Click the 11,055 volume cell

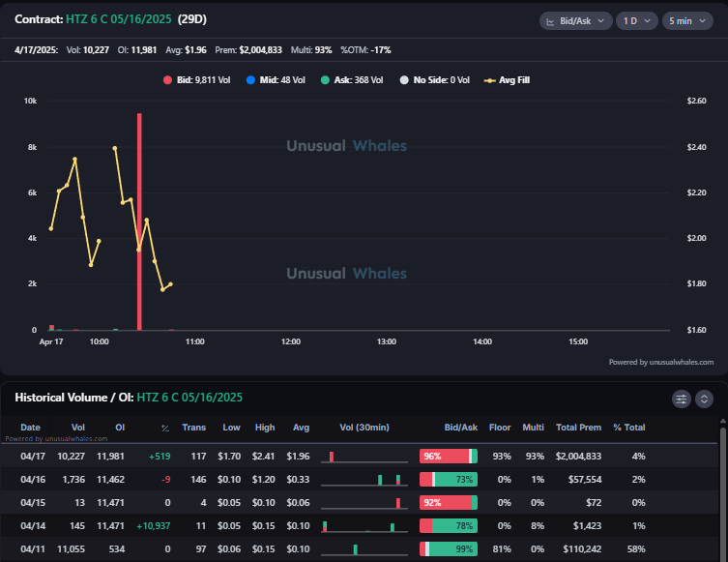71,549
